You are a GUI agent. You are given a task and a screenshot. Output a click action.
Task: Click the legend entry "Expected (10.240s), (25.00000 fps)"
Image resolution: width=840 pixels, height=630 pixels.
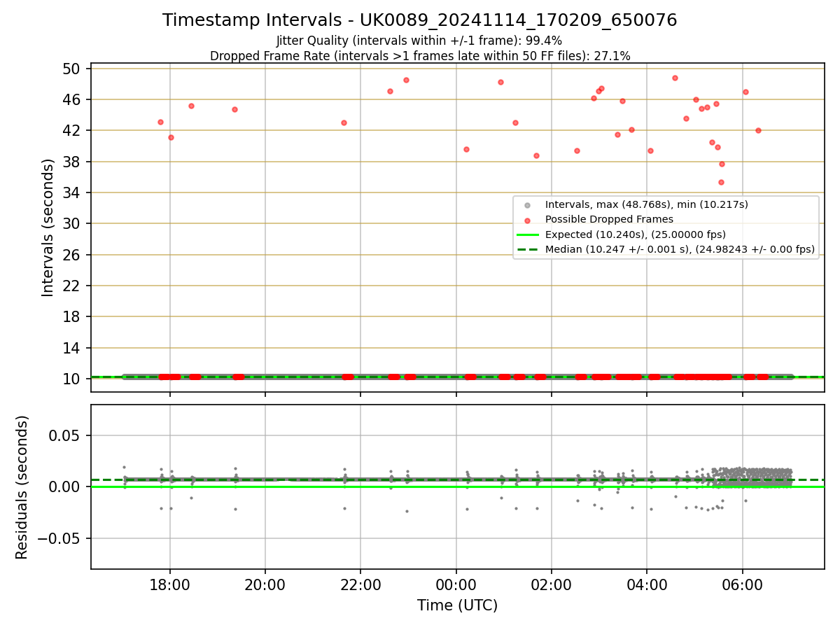[x=636, y=234]
